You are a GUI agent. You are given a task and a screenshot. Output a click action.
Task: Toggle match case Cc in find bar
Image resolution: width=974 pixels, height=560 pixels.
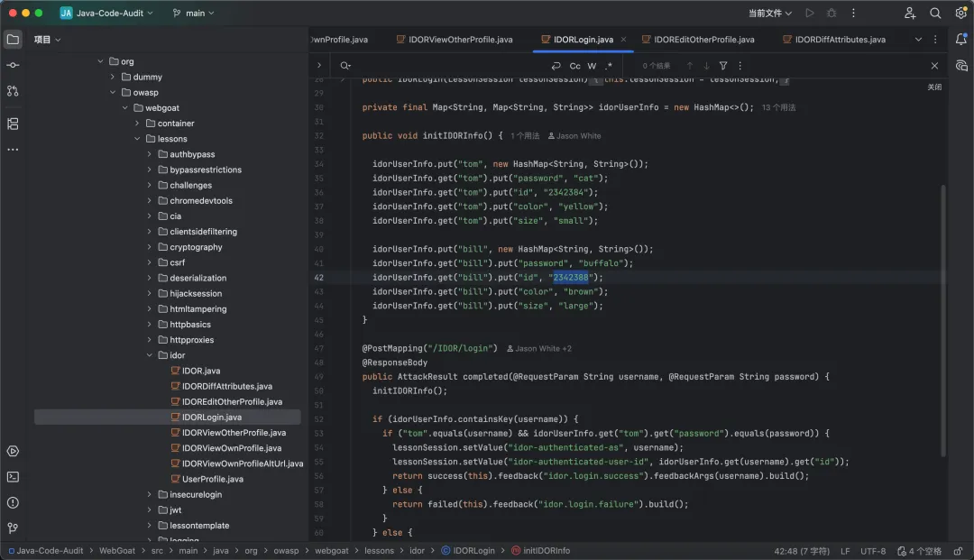pos(574,66)
